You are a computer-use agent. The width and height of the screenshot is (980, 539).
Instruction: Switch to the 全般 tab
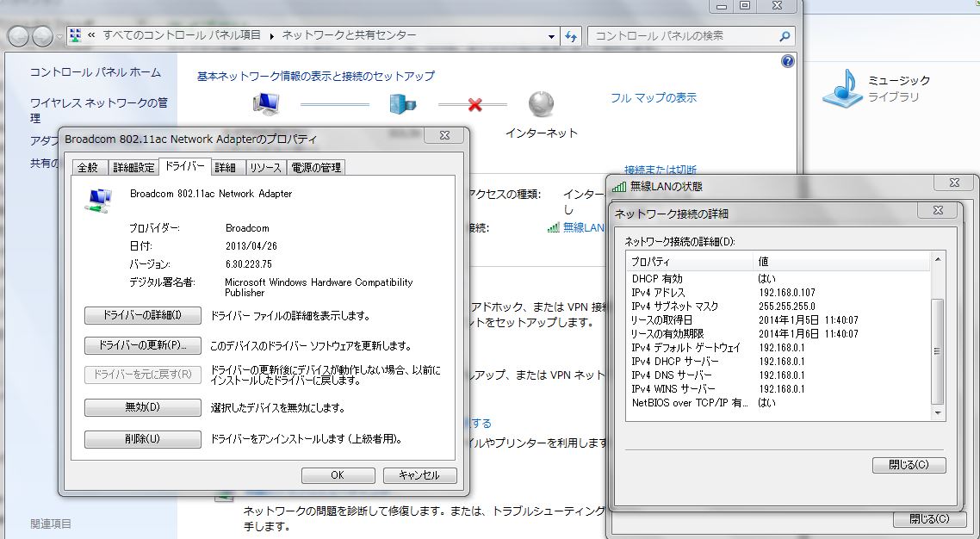pyautogui.click(x=88, y=167)
